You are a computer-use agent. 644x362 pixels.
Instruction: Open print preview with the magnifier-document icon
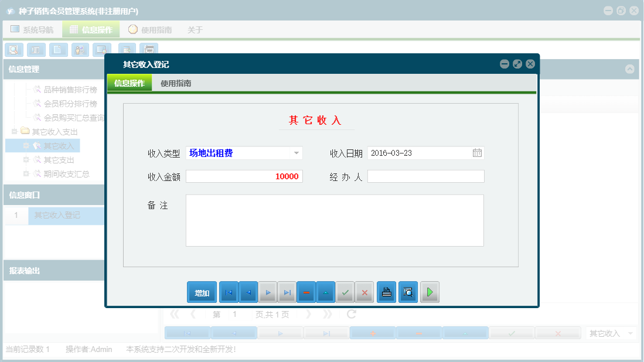pos(408,292)
